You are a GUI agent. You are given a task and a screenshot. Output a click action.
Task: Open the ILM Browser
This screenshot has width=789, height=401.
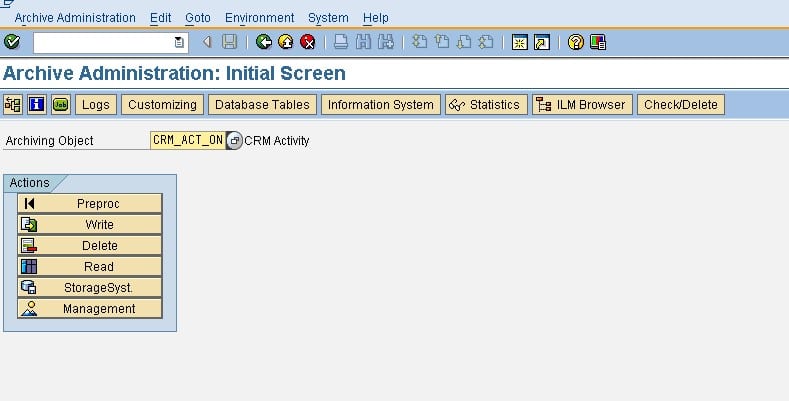coord(582,104)
